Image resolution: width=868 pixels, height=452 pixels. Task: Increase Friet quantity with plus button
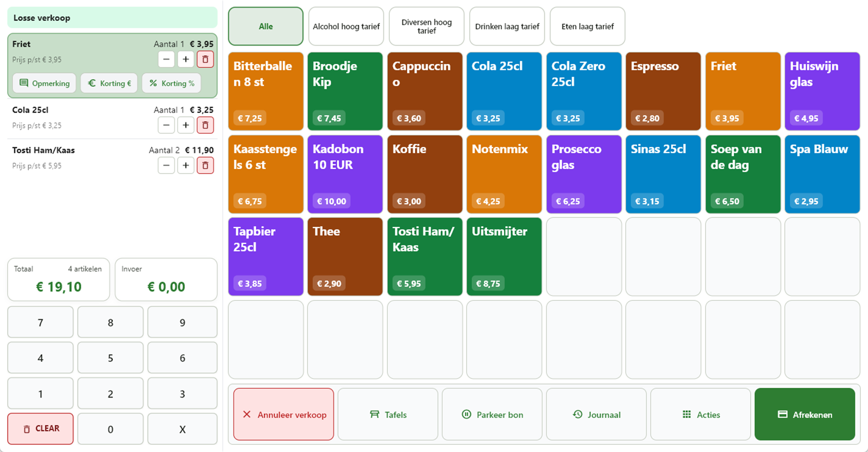click(186, 59)
